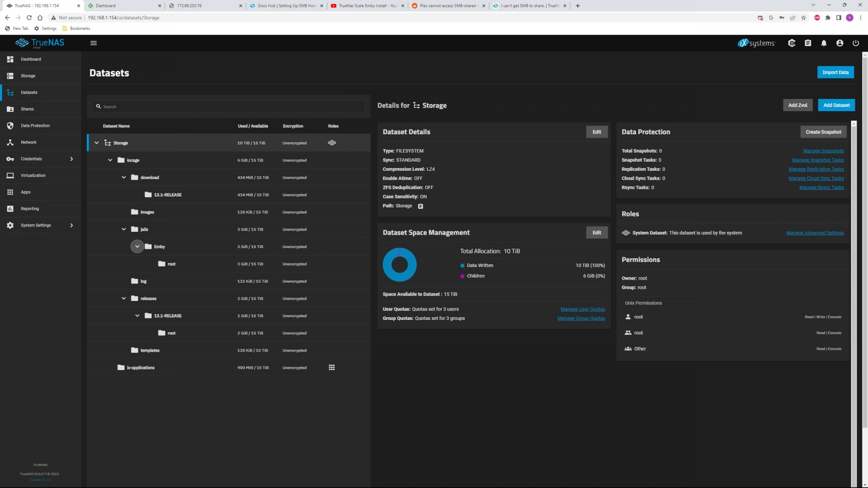Screen dimensions: 868x488
Task: Open Storage in the sidebar
Action: [x=41, y=76]
